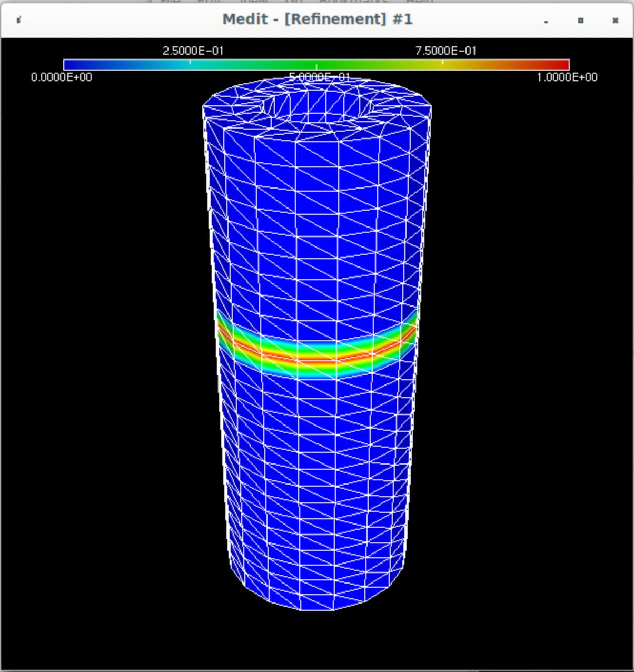Click the black background left of cylinder

point(105,369)
